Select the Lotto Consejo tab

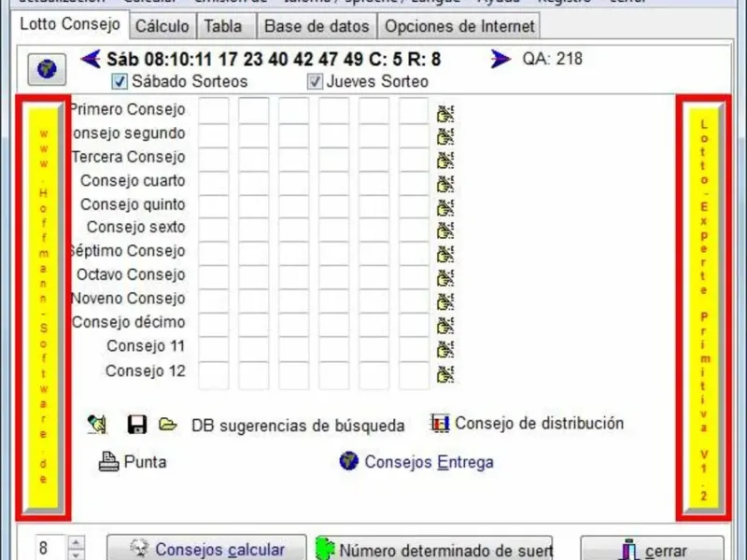pyautogui.click(x=70, y=24)
